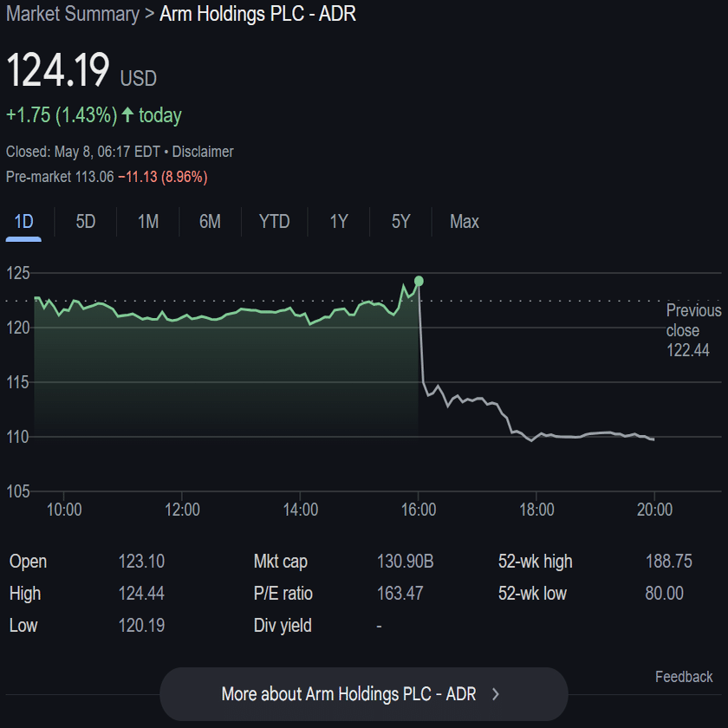Click the green upward arrow next to today

(x=127, y=114)
